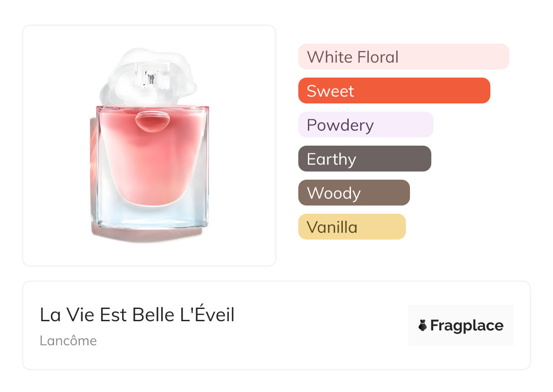Click the "White Floral" text label

click(352, 57)
